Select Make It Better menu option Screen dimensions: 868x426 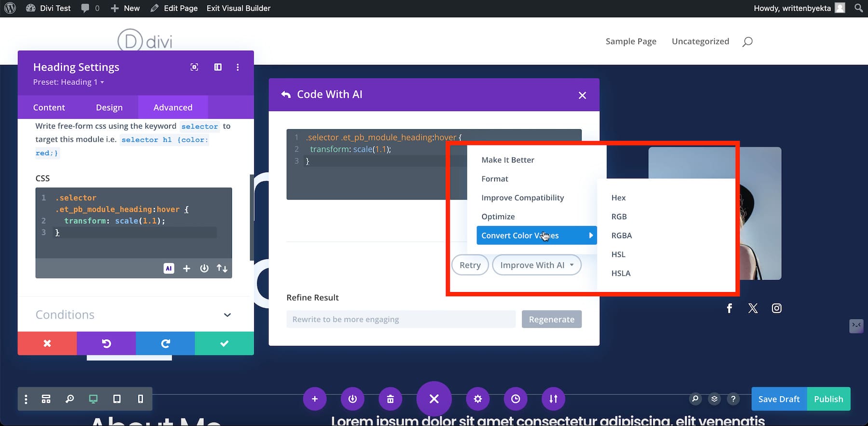(x=508, y=160)
